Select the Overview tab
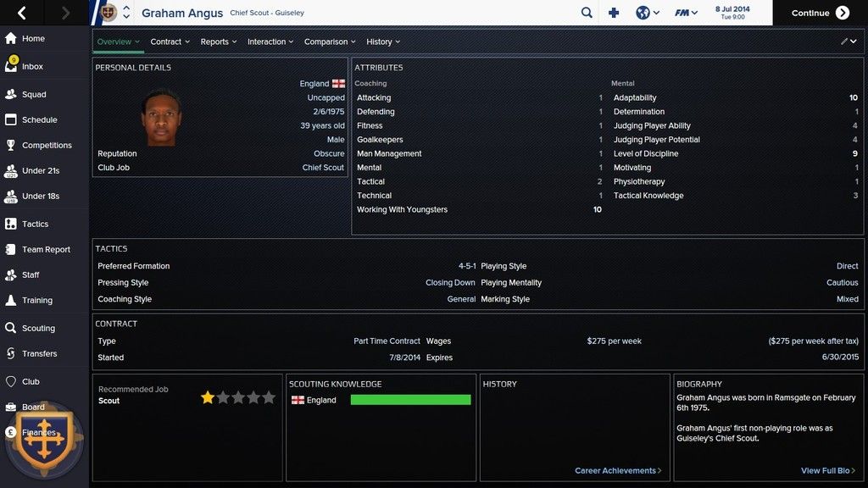This screenshot has width=868, height=488. (118, 42)
